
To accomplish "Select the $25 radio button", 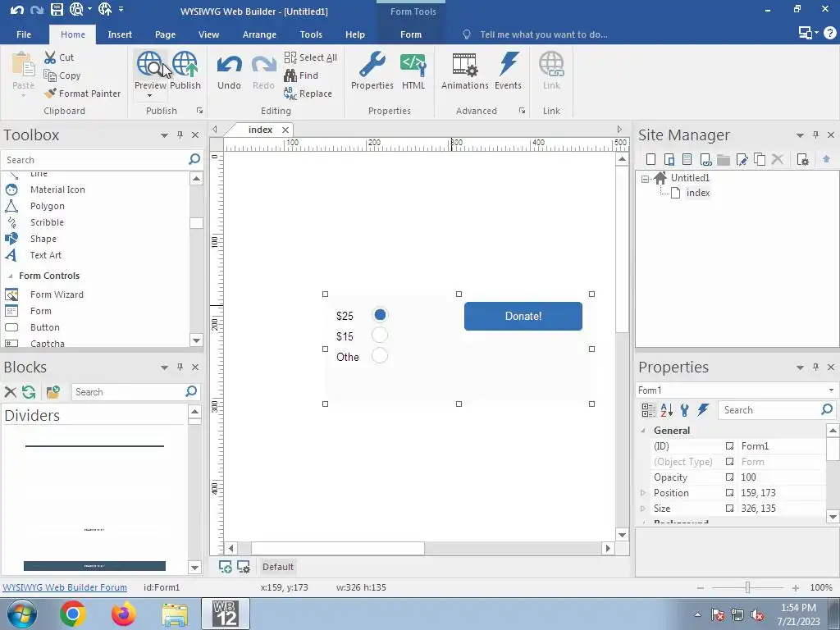I will (380, 315).
